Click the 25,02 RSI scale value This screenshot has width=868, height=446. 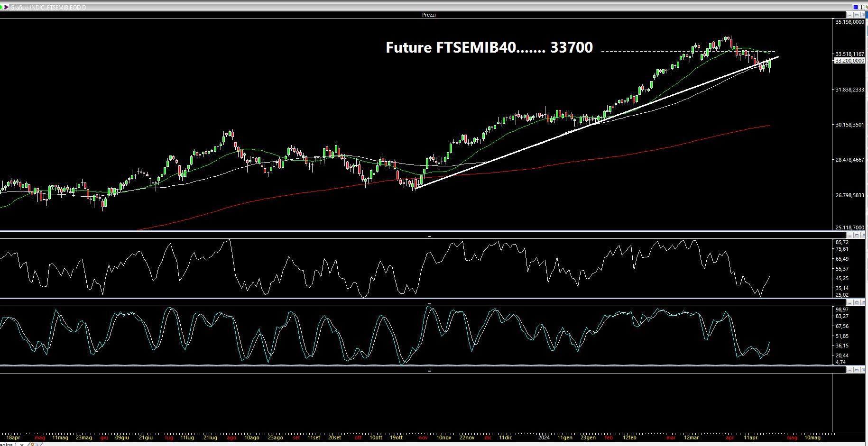(842, 295)
